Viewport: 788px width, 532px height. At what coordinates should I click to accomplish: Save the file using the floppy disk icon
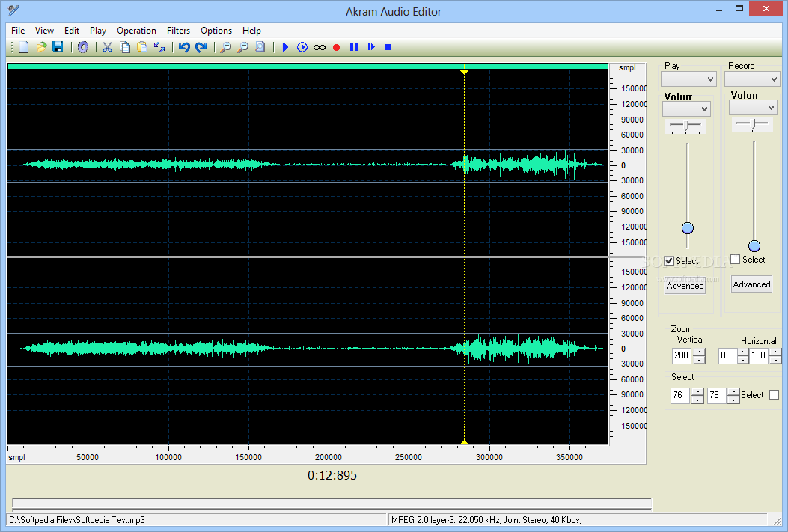tap(58, 47)
